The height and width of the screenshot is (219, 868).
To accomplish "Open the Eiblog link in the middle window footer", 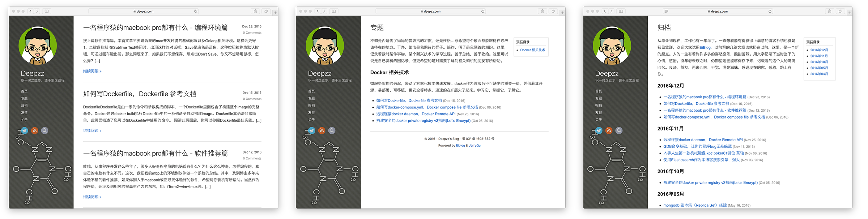I will (x=460, y=146).
